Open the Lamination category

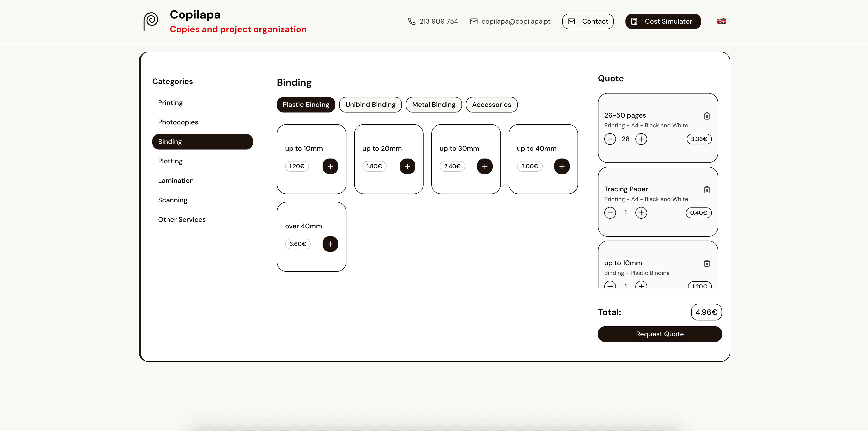point(176,180)
